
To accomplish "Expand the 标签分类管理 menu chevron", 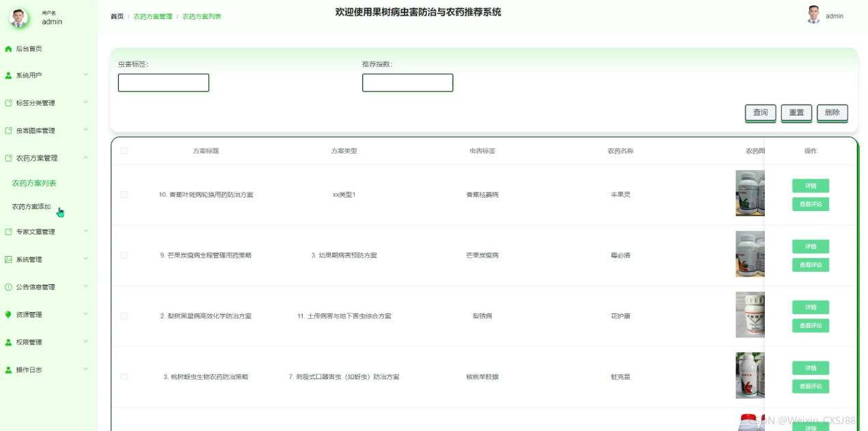I will [x=86, y=102].
